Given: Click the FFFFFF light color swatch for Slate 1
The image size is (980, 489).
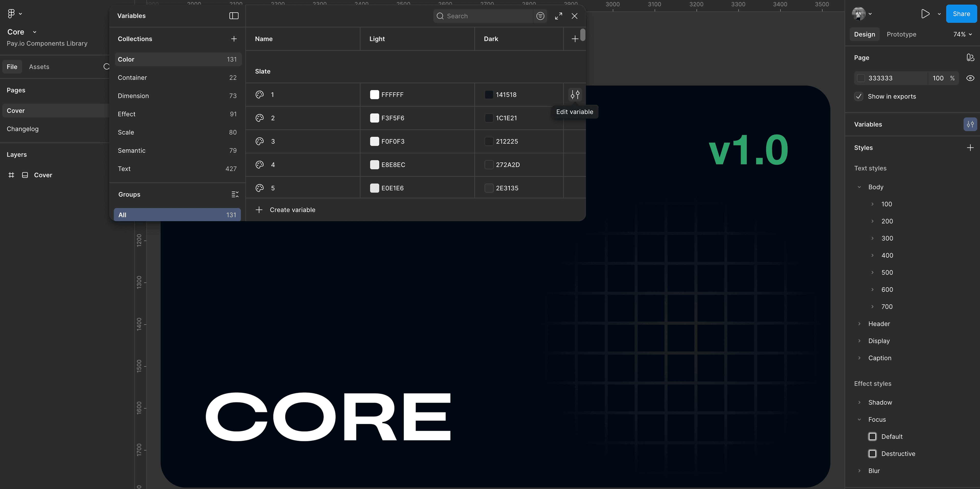Looking at the screenshot, I should (374, 95).
